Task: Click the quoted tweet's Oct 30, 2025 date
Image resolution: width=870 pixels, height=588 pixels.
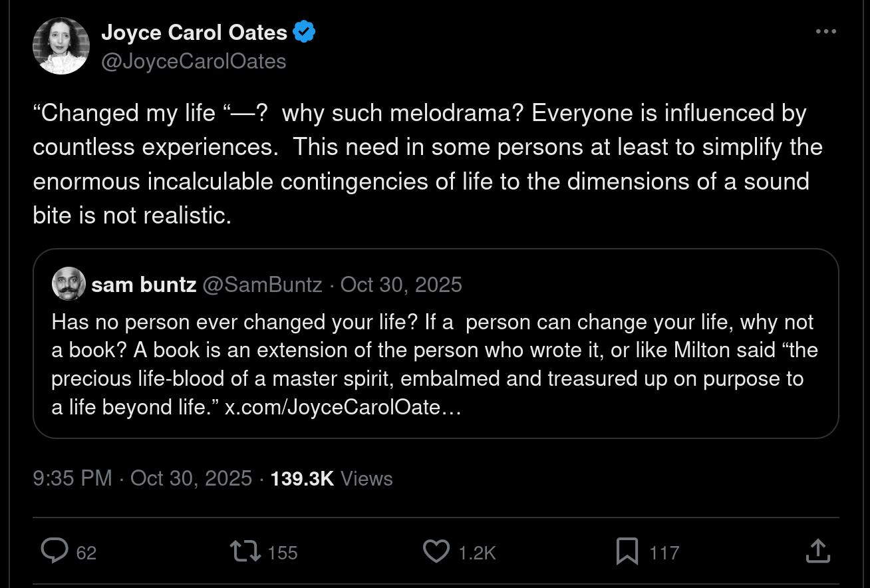Action: pyautogui.click(x=401, y=285)
